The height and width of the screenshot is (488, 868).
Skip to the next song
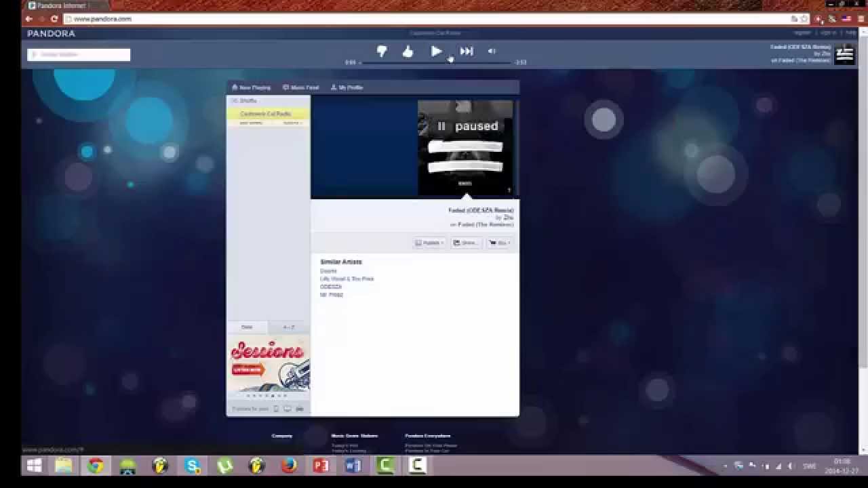tap(467, 51)
